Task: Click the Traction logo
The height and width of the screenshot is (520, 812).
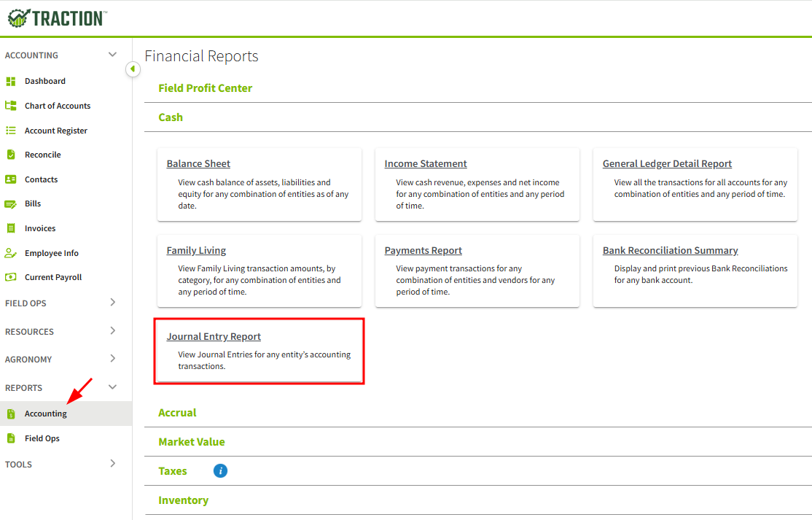Action: pyautogui.click(x=57, y=18)
